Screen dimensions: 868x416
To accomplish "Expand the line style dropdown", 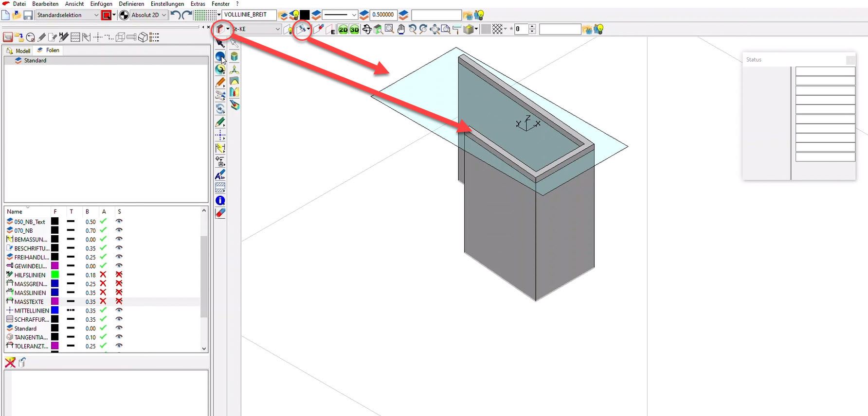I will coord(354,15).
